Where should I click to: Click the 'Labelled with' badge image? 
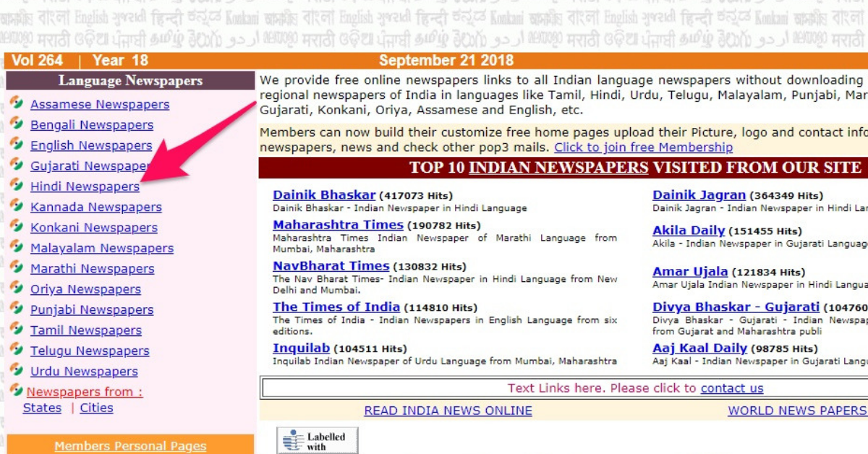coord(318,440)
